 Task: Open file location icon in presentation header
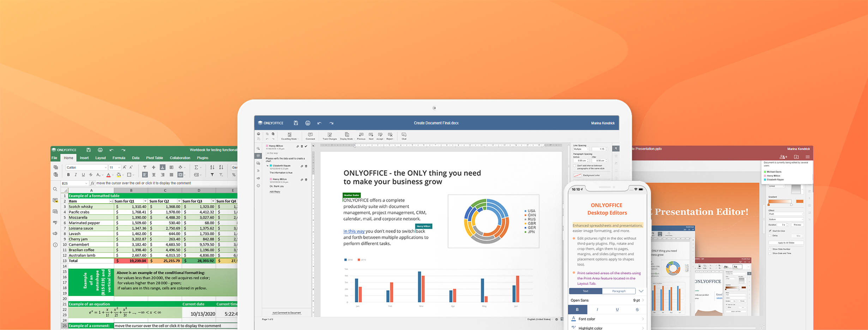coord(796,157)
